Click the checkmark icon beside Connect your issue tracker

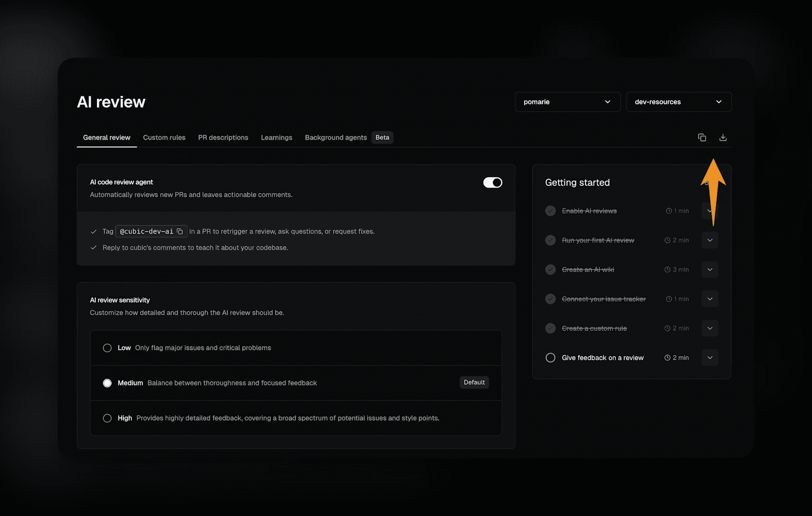[x=550, y=299]
